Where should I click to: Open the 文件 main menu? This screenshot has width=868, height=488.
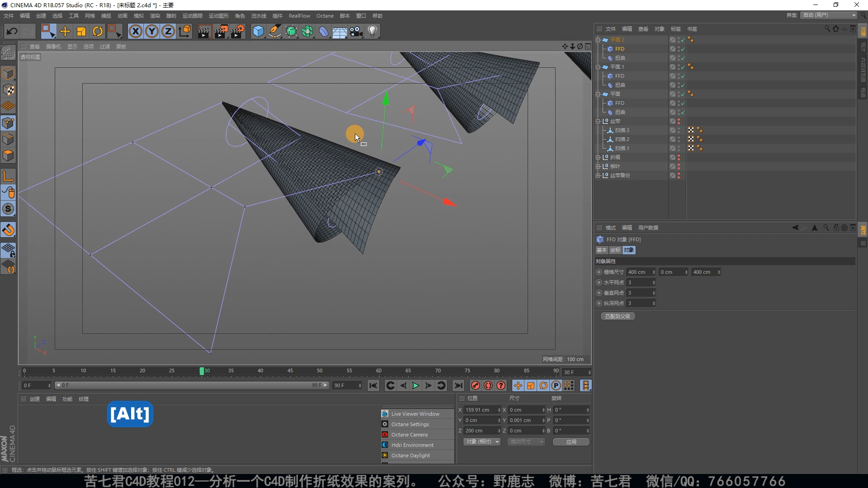[9, 16]
